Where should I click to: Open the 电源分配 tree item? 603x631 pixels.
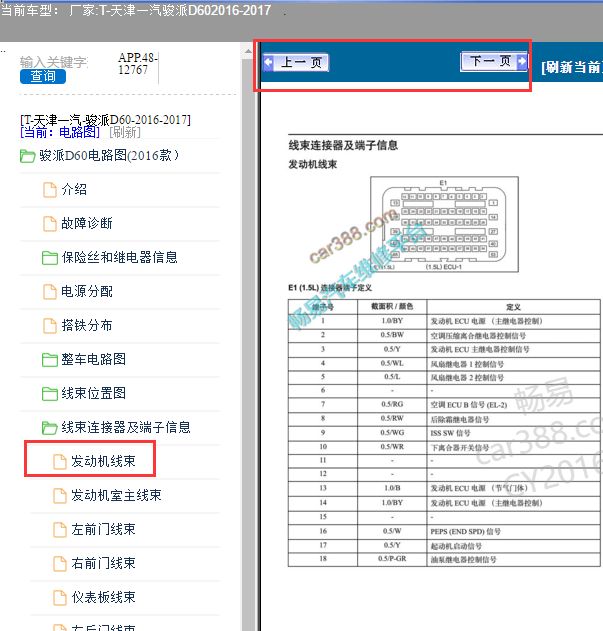pos(87,291)
